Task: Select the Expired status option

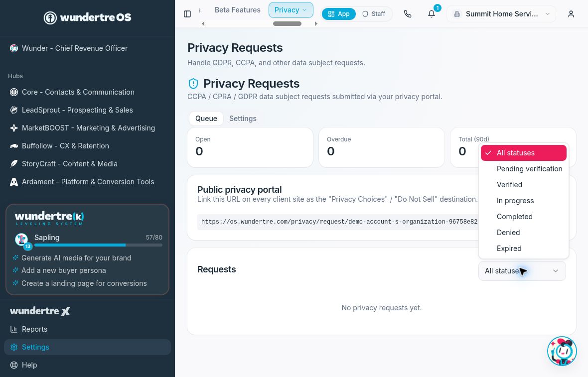Action: (524, 249)
